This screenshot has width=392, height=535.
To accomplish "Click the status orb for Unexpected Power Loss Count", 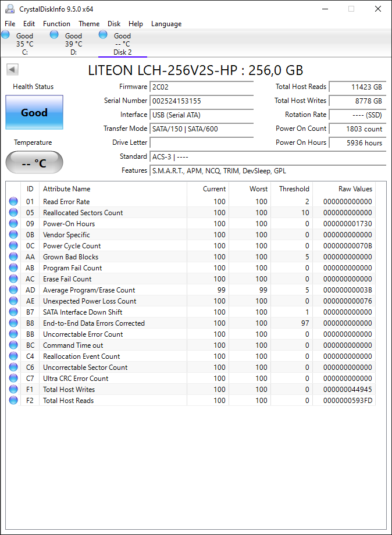I will tap(13, 301).
